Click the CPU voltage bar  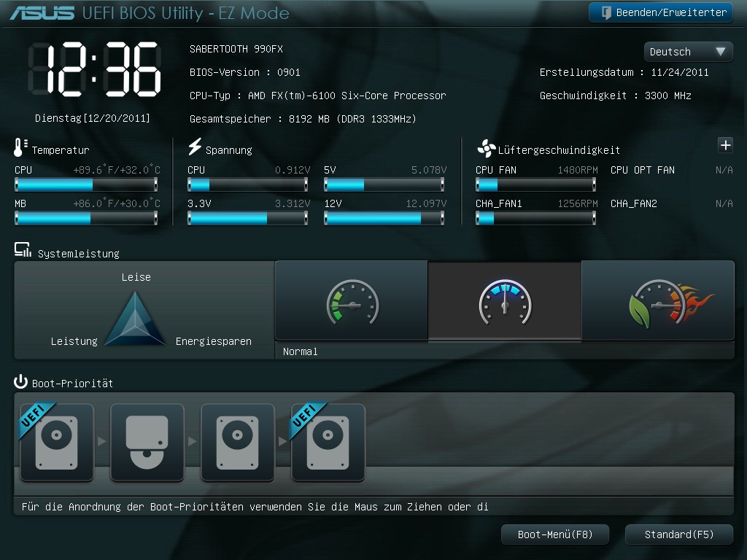click(x=248, y=184)
